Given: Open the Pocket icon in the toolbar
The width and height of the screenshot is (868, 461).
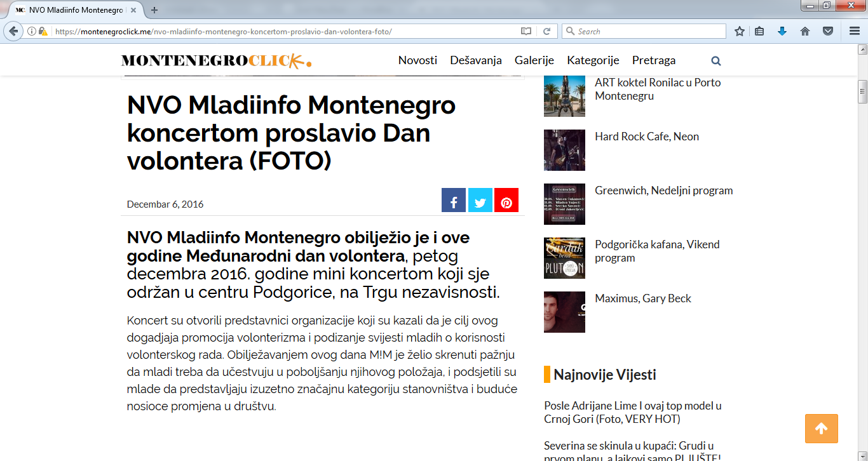Looking at the screenshot, I should tap(828, 31).
